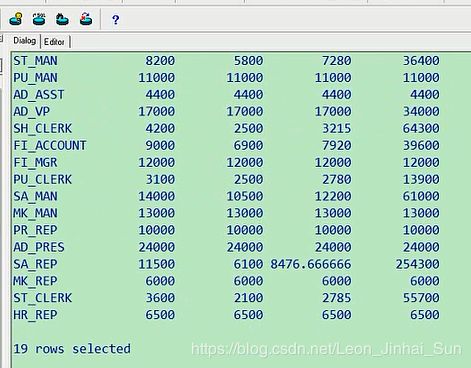The image size is (471, 368).
Task: Click the value 14000 in SA_MAN row
Action: (157, 196)
